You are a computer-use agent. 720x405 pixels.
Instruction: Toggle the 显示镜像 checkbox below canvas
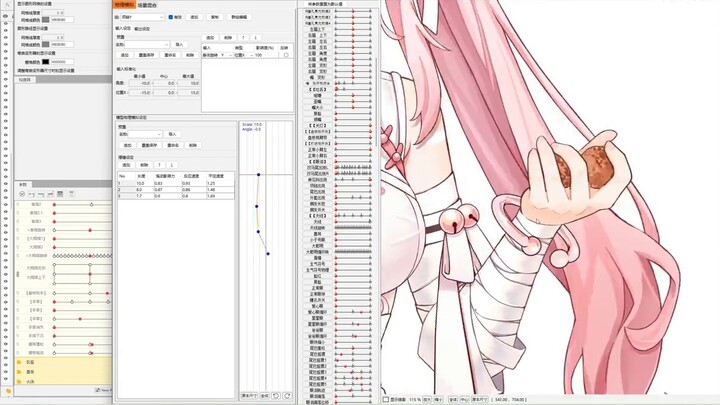coord(386,399)
